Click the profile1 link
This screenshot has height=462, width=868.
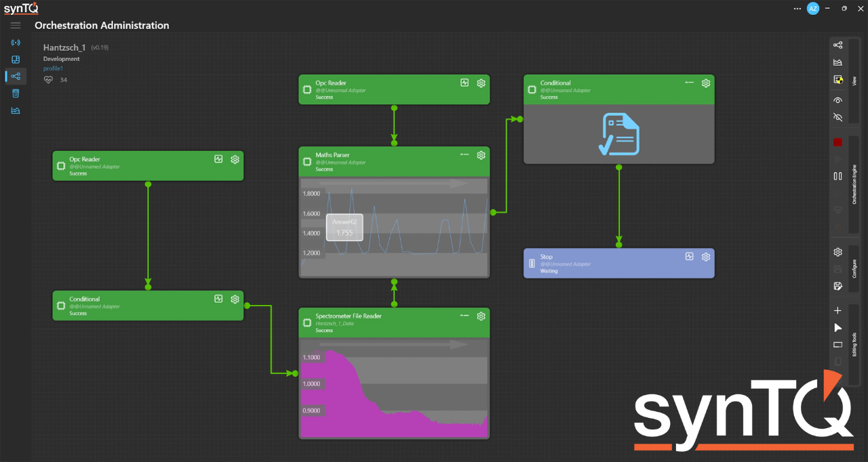coord(53,68)
